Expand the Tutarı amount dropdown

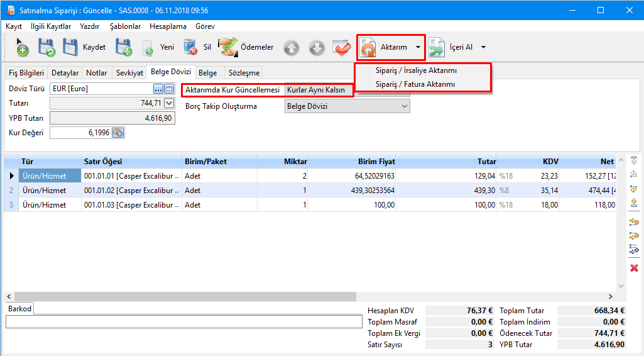169,103
